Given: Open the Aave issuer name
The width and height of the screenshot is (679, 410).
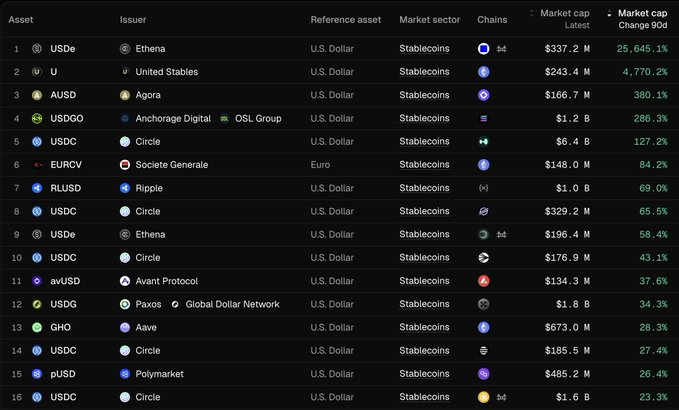Looking at the screenshot, I should click(x=146, y=327).
